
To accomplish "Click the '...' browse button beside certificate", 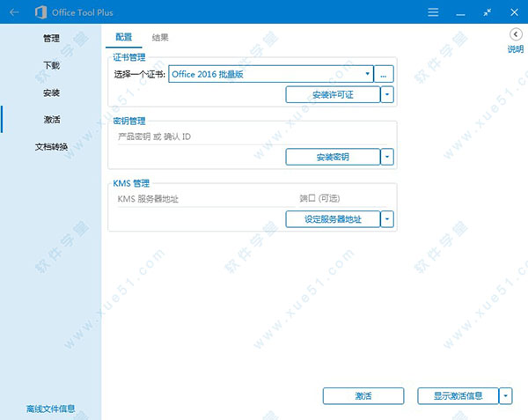I will (x=385, y=75).
